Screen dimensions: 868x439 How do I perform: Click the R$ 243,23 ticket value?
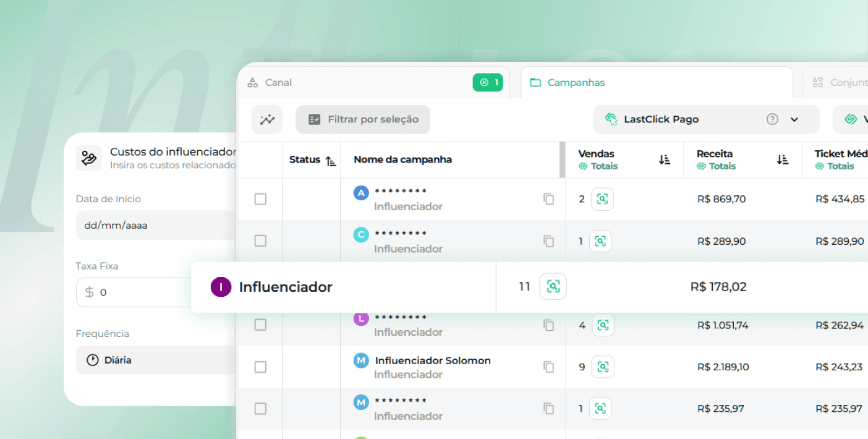tap(839, 367)
